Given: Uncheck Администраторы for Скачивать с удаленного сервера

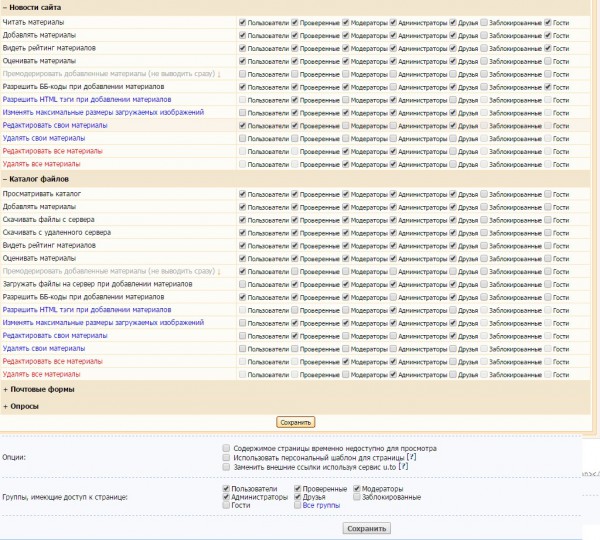Looking at the screenshot, I should point(393,233).
